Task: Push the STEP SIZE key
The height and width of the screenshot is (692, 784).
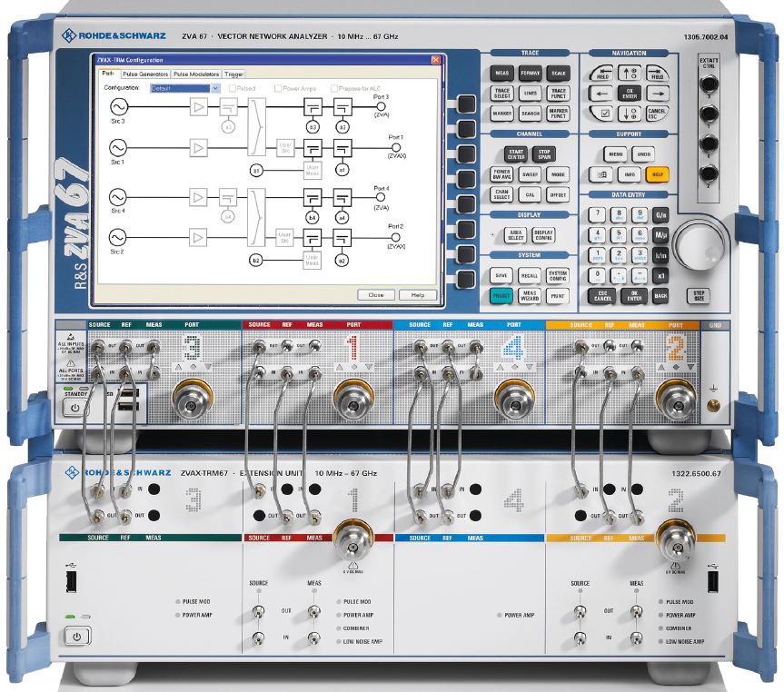Action: [x=699, y=295]
